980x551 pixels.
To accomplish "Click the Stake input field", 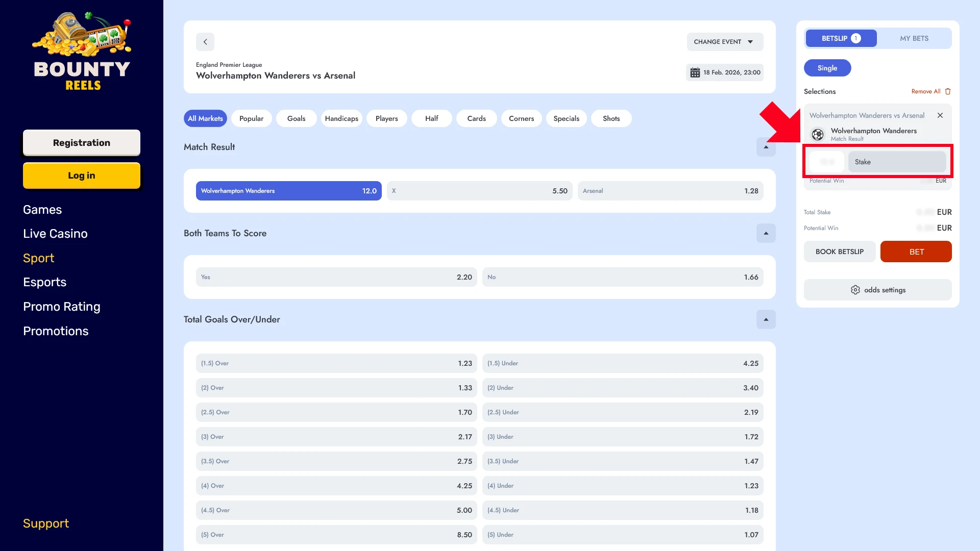I will (x=896, y=162).
